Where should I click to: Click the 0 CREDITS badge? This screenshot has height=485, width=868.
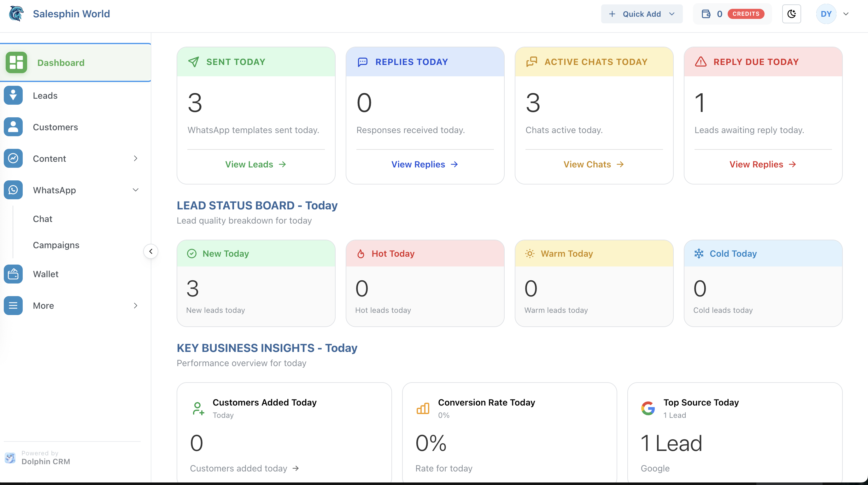click(x=746, y=14)
